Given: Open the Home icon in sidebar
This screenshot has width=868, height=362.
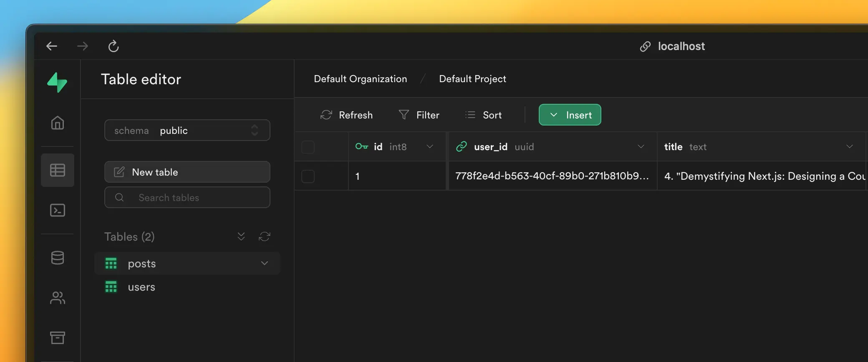Looking at the screenshot, I should click(x=58, y=123).
